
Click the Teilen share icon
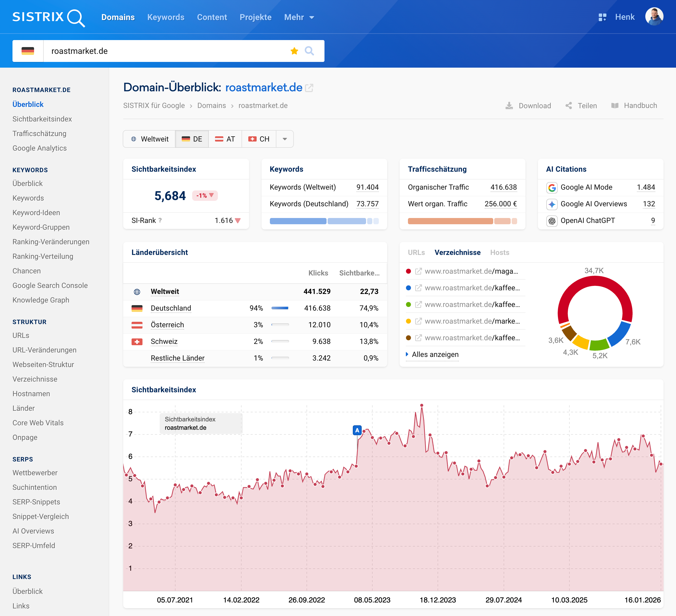click(x=569, y=105)
